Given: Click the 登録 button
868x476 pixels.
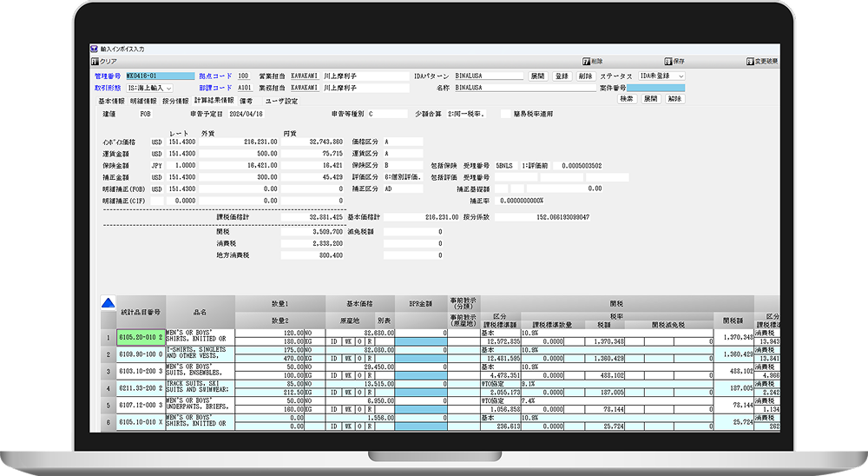Looking at the screenshot, I should 562,76.
